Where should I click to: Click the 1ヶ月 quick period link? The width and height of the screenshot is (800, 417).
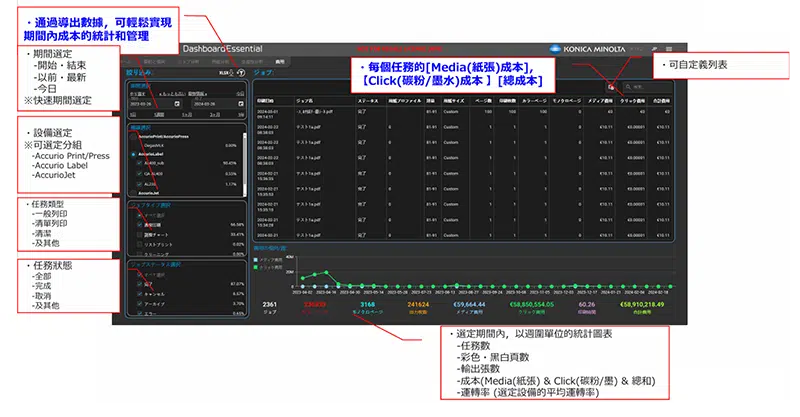pos(187,115)
